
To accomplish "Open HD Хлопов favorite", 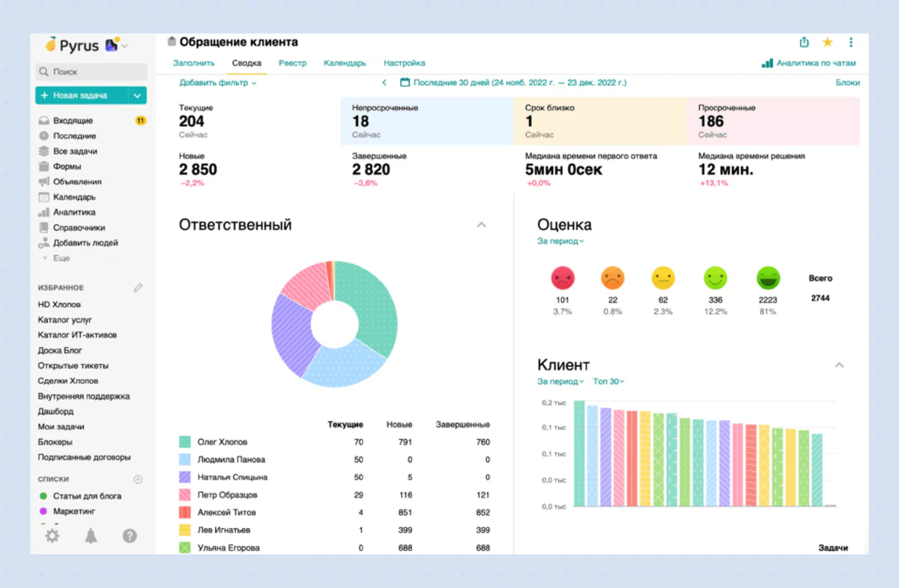I will 59,305.
